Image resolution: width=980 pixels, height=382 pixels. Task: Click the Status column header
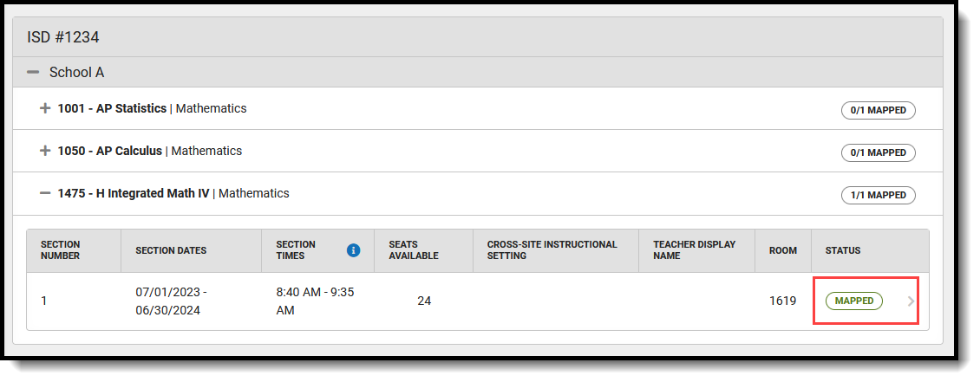click(x=843, y=250)
